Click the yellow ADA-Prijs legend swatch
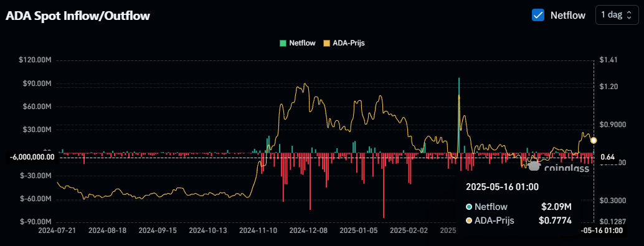644x246 pixels. [327, 43]
